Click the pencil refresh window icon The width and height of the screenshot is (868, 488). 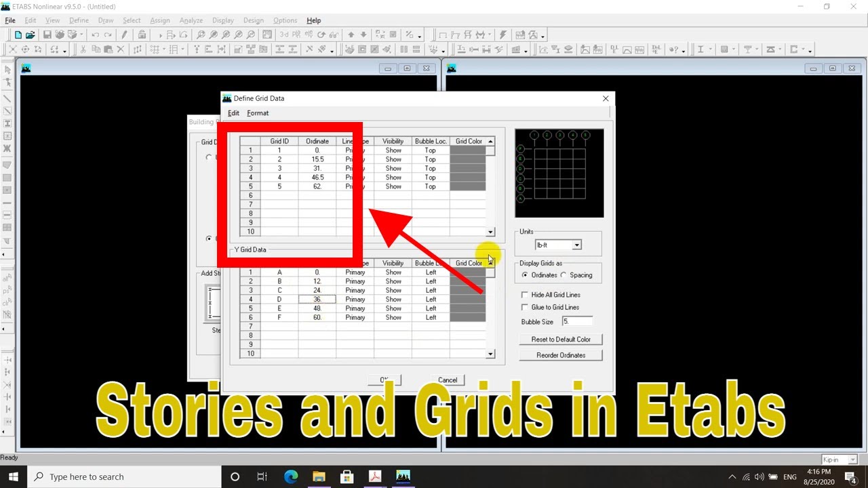[124, 35]
